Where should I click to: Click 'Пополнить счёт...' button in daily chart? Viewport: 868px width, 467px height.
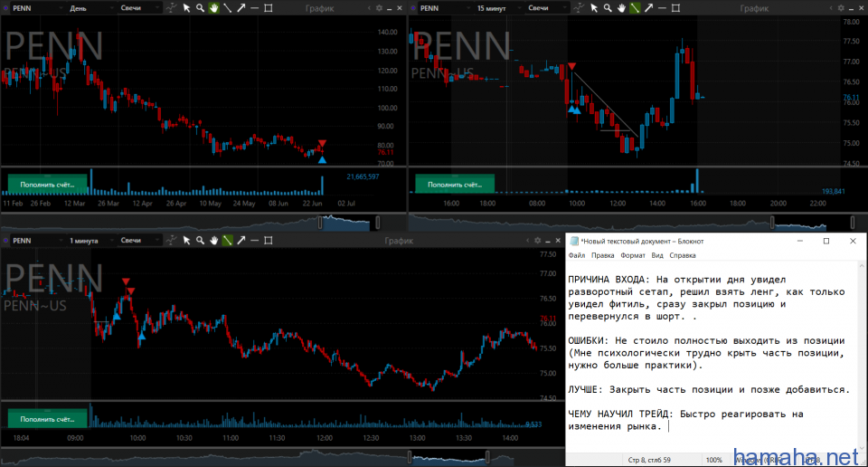(x=47, y=185)
